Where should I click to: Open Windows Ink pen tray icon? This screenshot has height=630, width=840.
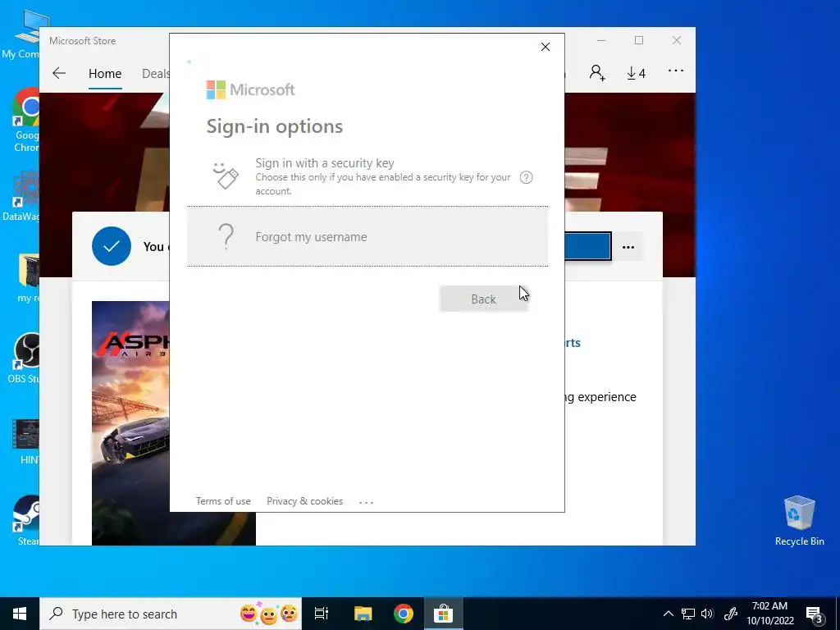pos(730,614)
